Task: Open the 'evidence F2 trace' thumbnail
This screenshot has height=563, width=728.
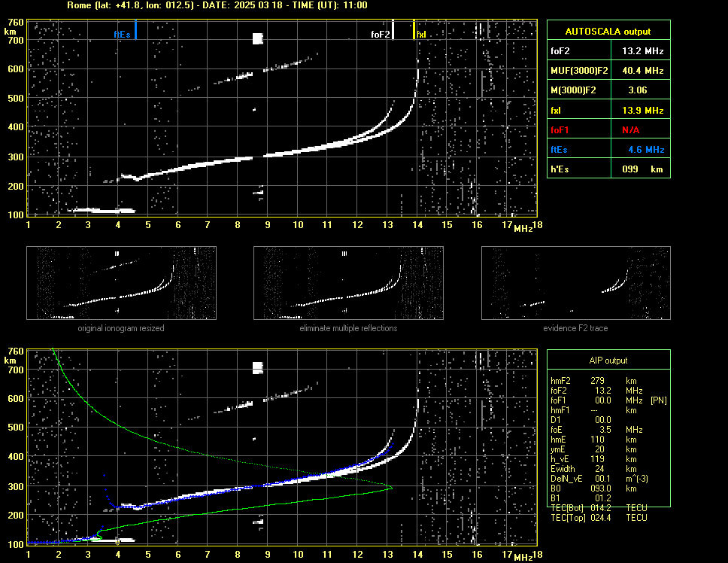Action: click(x=576, y=283)
